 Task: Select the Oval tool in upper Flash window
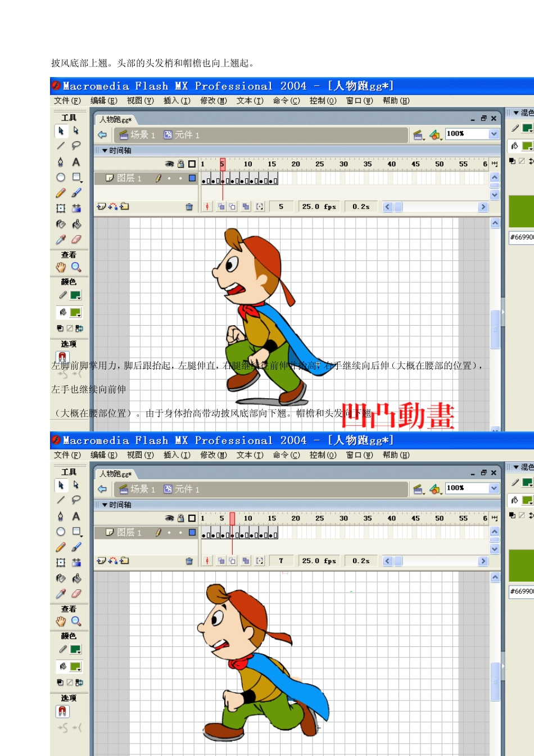point(61,177)
